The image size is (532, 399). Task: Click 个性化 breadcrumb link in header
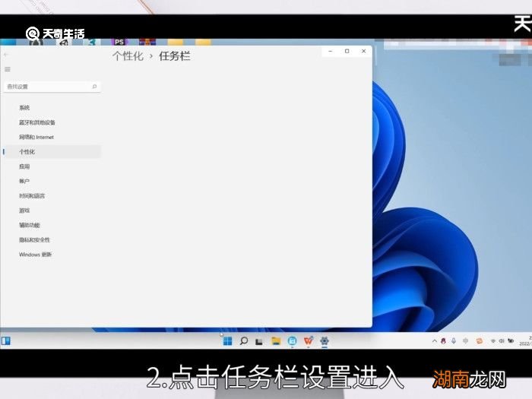[x=128, y=56]
